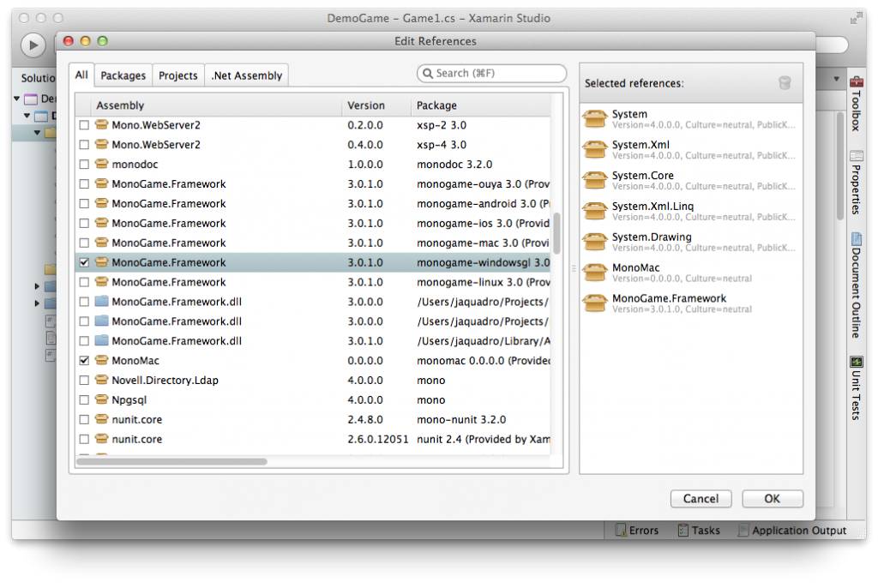Select the MonoMac icon in Selected references
Image resolution: width=878 pixels, height=588 pixels.
(595, 273)
